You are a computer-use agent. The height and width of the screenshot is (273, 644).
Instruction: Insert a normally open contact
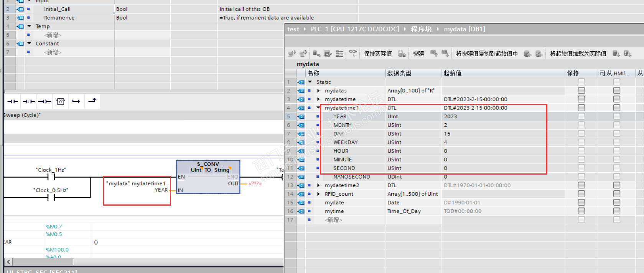[13, 101]
